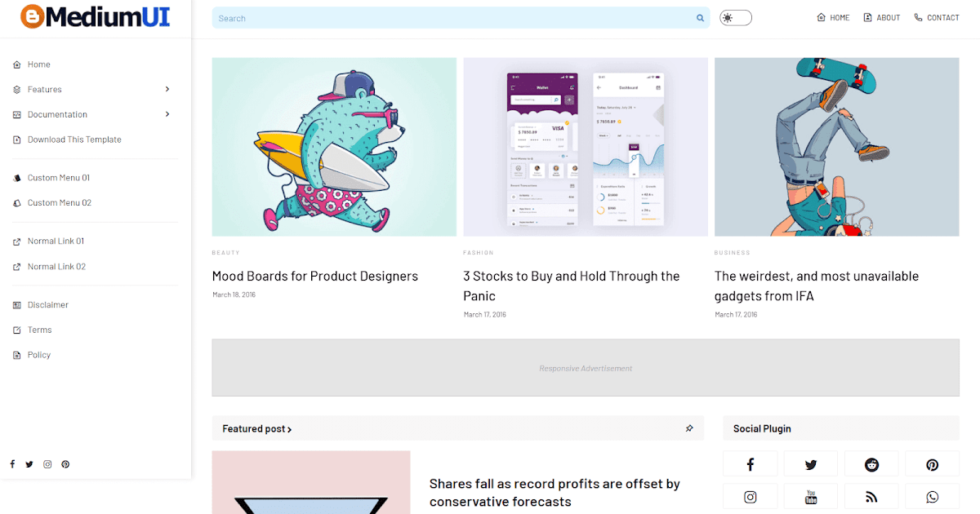Toggle dark mode with the sun switch
This screenshot has height=514, width=980.
735,16
